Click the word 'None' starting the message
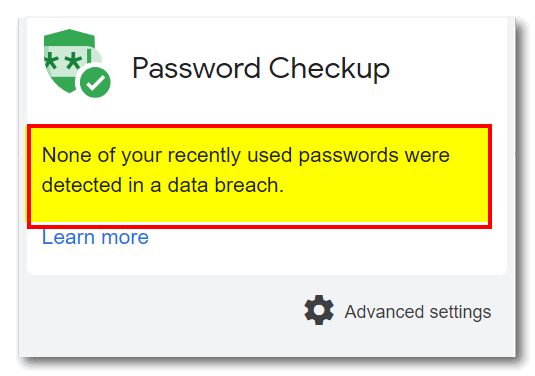 (x=67, y=155)
